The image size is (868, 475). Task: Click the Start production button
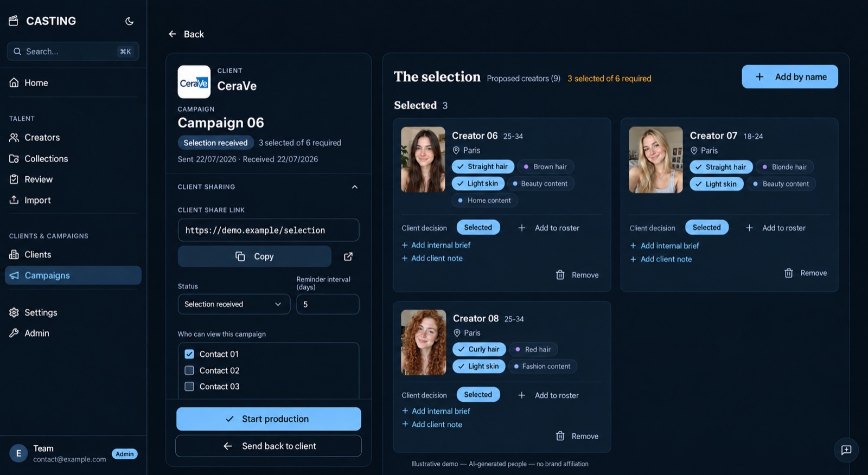(269, 419)
